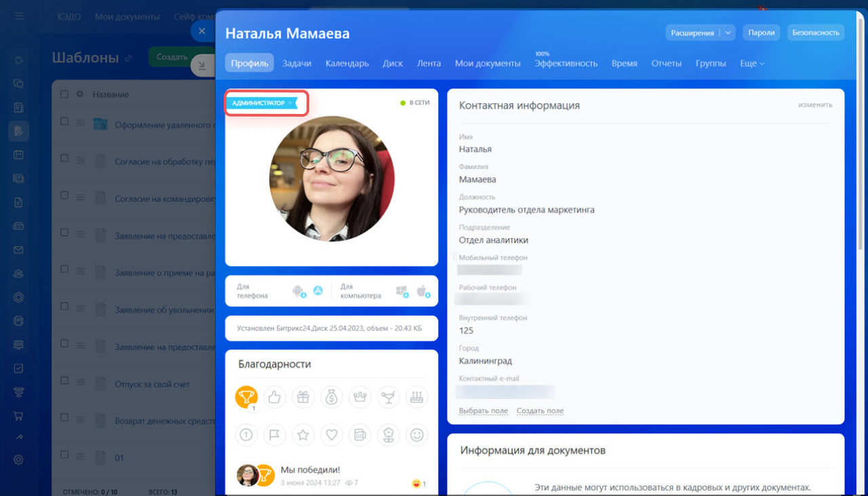Image resolution: width=868 pixels, height=496 pixels.
Task: Expand the Расширения dropdown arrow
Action: (728, 32)
